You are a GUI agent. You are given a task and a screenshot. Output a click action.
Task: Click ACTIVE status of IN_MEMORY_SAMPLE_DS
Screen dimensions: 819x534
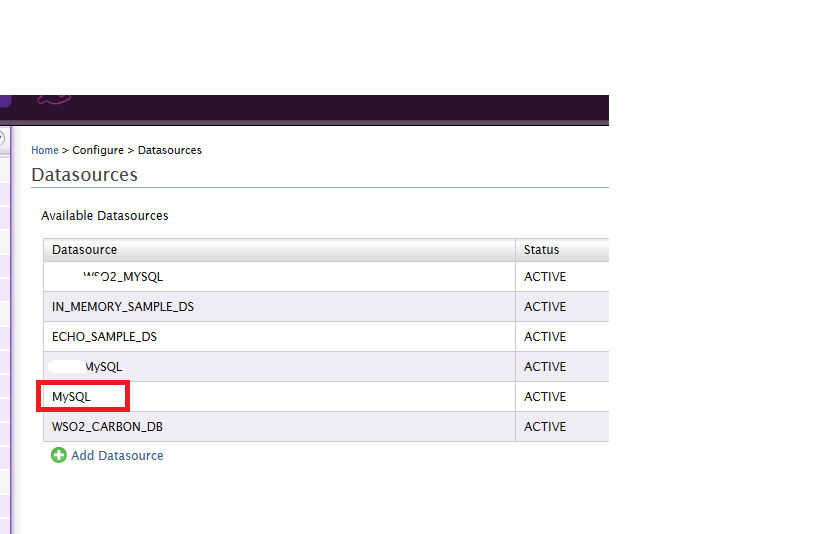tap(545, 307)
